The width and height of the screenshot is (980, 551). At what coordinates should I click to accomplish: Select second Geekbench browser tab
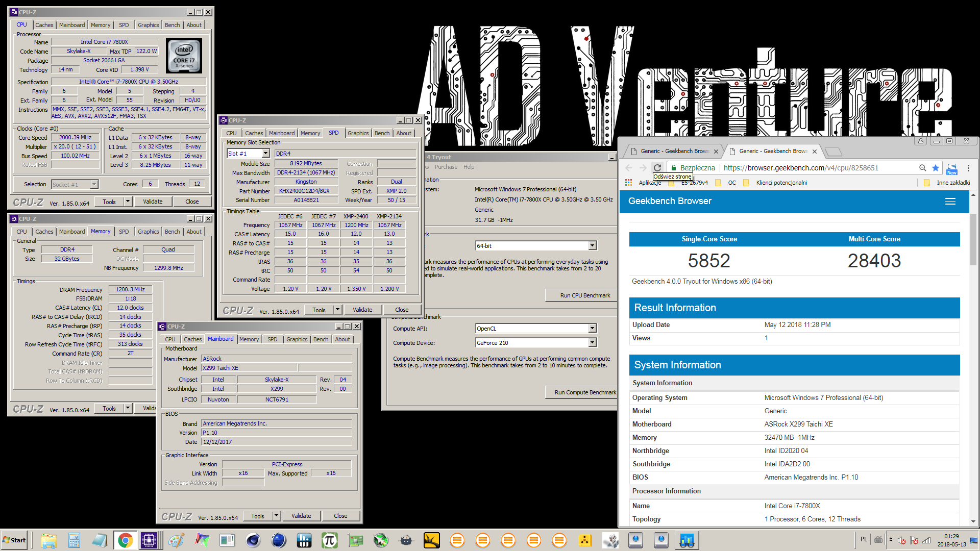point(773,151)
